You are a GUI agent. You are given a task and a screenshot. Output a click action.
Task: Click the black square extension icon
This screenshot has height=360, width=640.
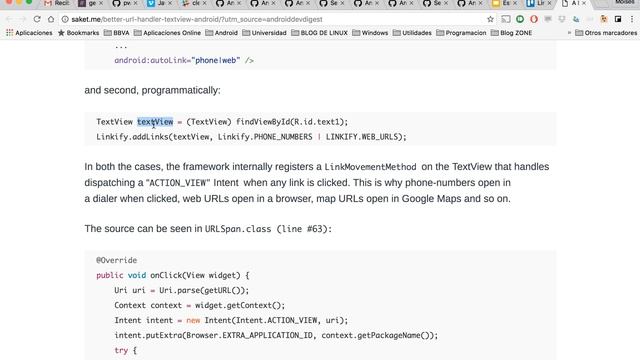coord(618,19)
